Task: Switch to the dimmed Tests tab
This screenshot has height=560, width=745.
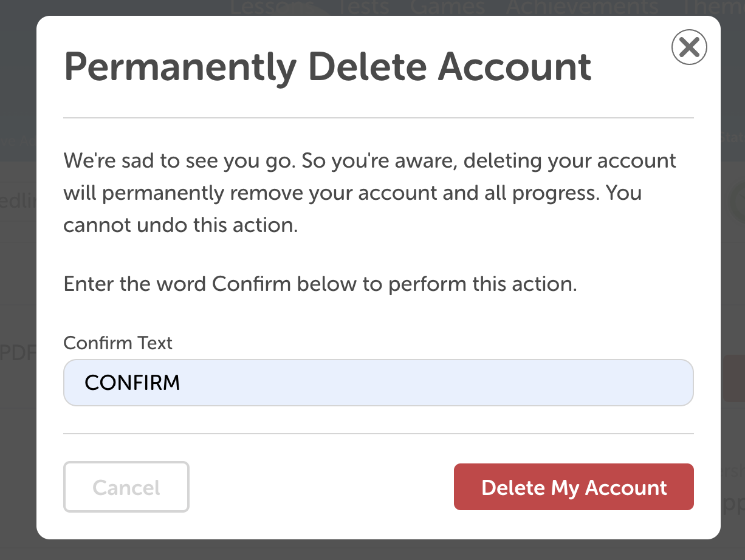Action: (362, 7)
